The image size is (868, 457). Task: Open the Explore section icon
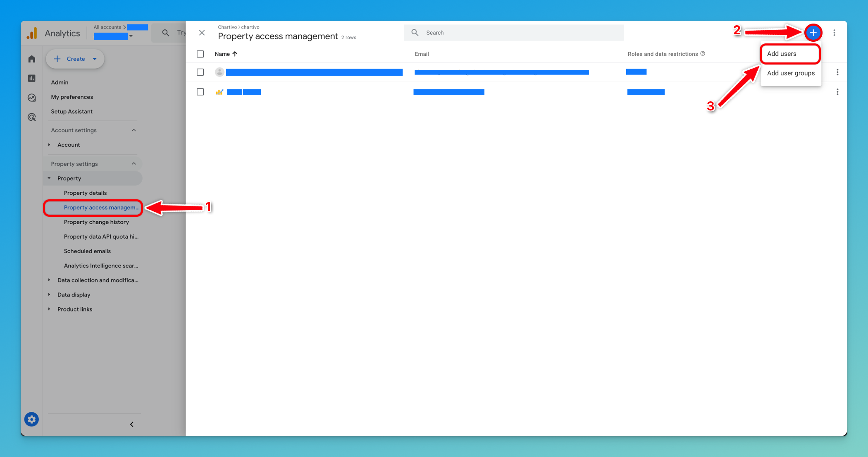click(31, 98)
